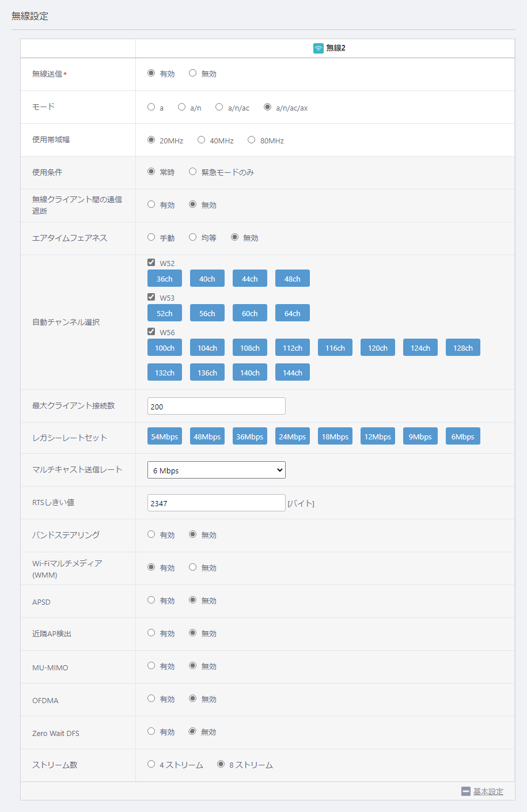
Task: Toggle the 12Mbps legacy rate
Action: 378,437
